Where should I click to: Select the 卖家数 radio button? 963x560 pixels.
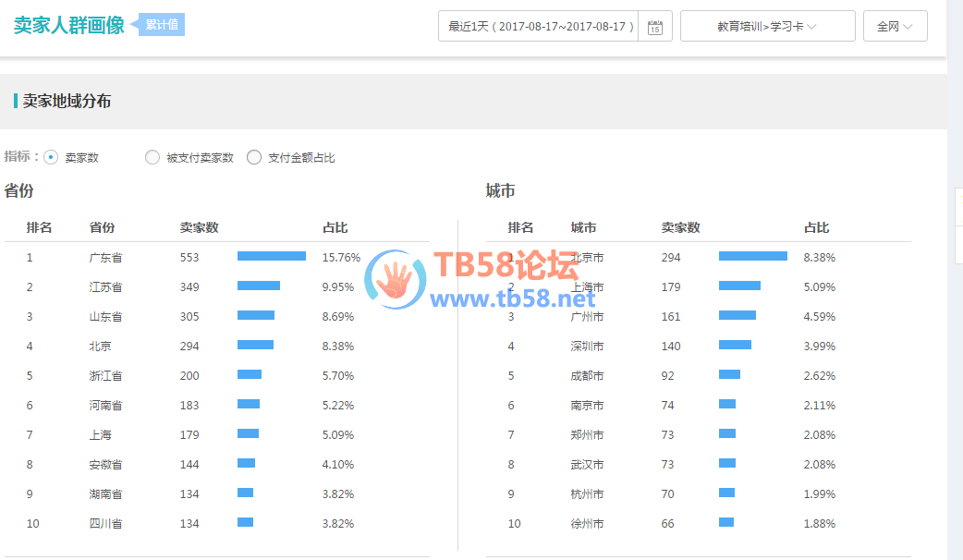point(51,158)
